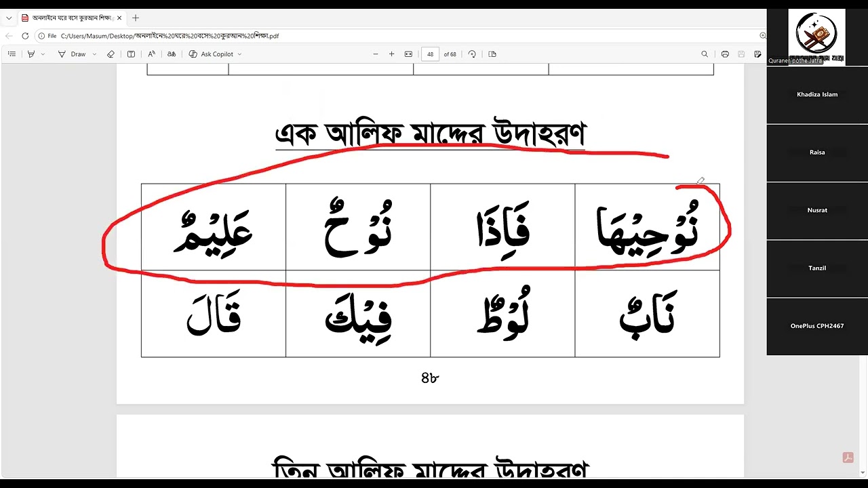Click the heading 'এক আলিফ মাদ্দের উদাহরণ'
868x488 pixels.
coord(430,134)
